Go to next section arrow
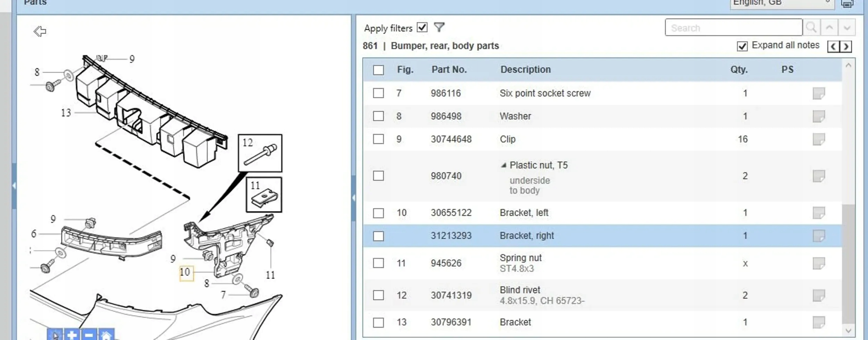This screenshot has width=868, height=340. pos(846,46)
